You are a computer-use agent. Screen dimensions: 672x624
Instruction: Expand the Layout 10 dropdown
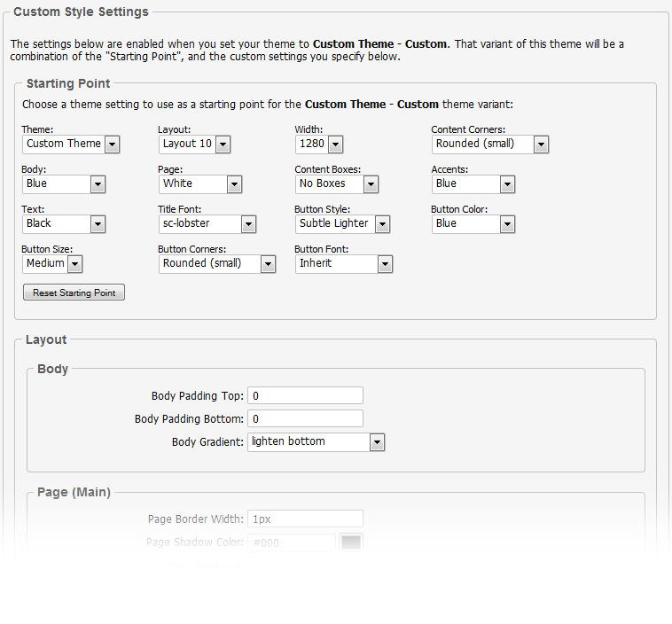click(x=195, y=144)
